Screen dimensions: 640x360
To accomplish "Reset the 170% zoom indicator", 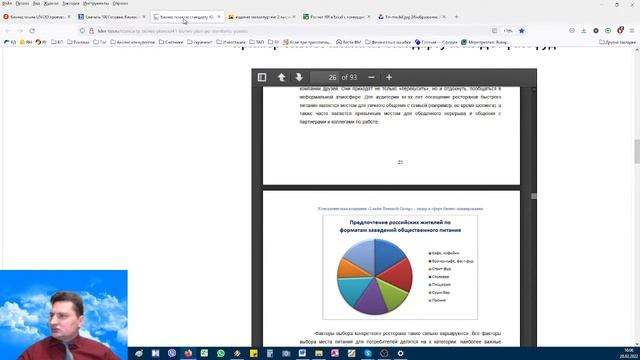I will 508,31.
